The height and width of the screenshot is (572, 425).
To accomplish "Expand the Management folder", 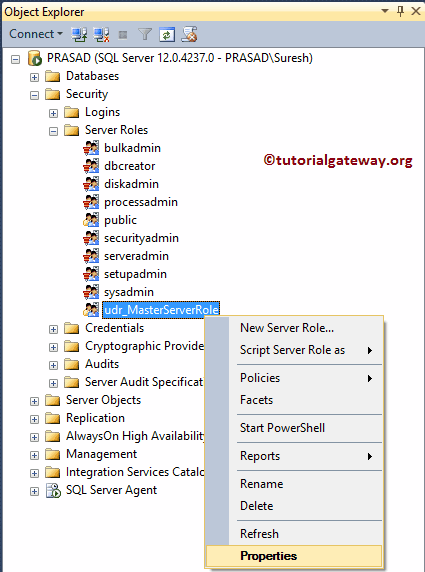I will click(x=34, y=455).
